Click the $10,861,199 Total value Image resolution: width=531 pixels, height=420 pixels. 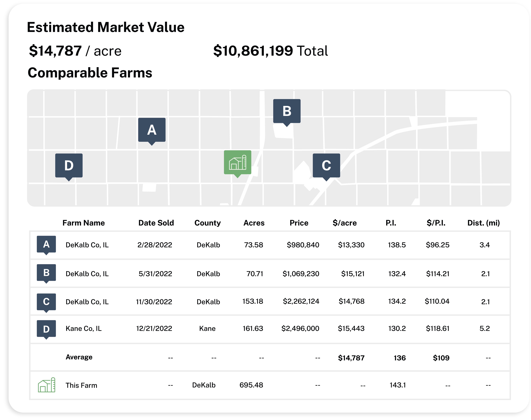point(270,51)
